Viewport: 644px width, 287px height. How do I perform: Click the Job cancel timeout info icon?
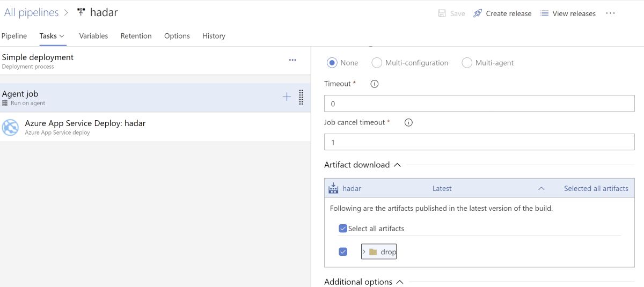[408, 122]
